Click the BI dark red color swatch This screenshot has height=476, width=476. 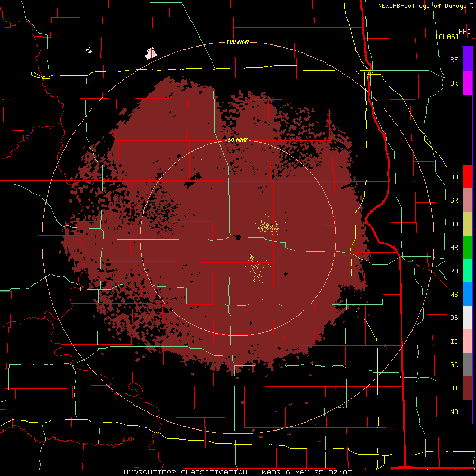point(467,388)
